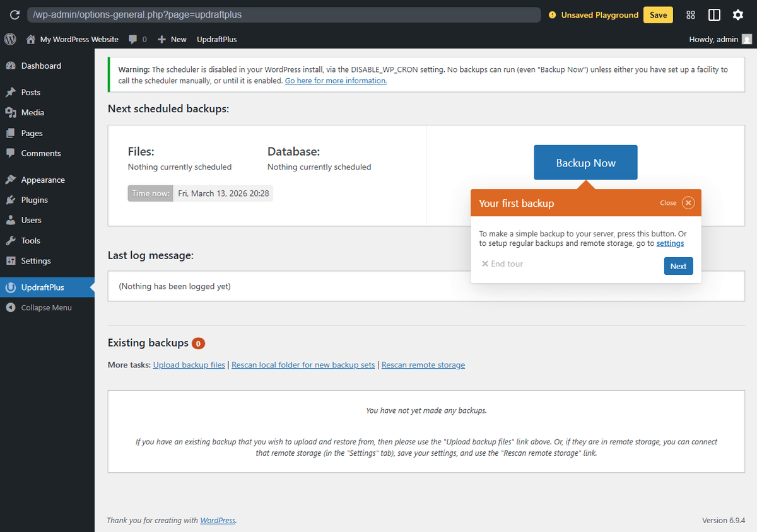Open the Go here for more information link
Screen dimensions: 757x532
[x=336, y=81]
